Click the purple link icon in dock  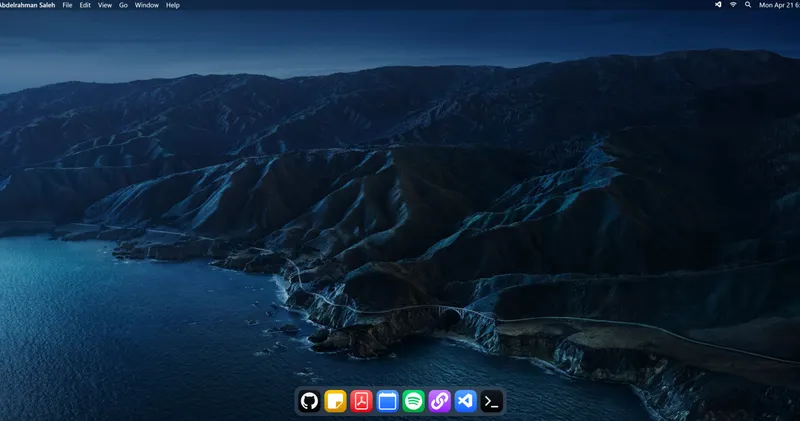tap(439, 401)
